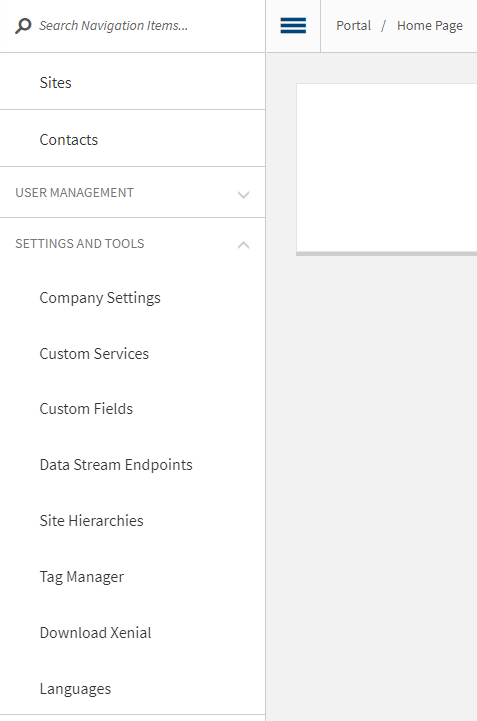Viewport: 477px width, 721px height.
Task: Toggle the hamburger navigation menu
Action: [x=293, y=26]
